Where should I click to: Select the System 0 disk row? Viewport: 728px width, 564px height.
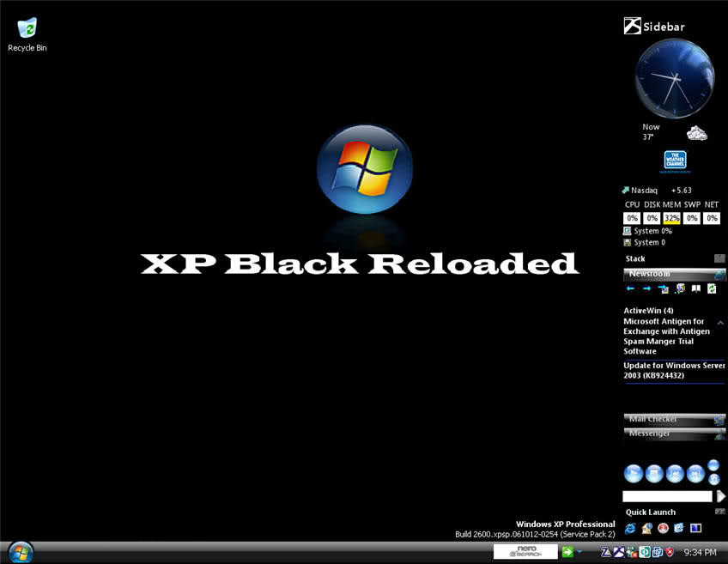[x=645, y=242]
